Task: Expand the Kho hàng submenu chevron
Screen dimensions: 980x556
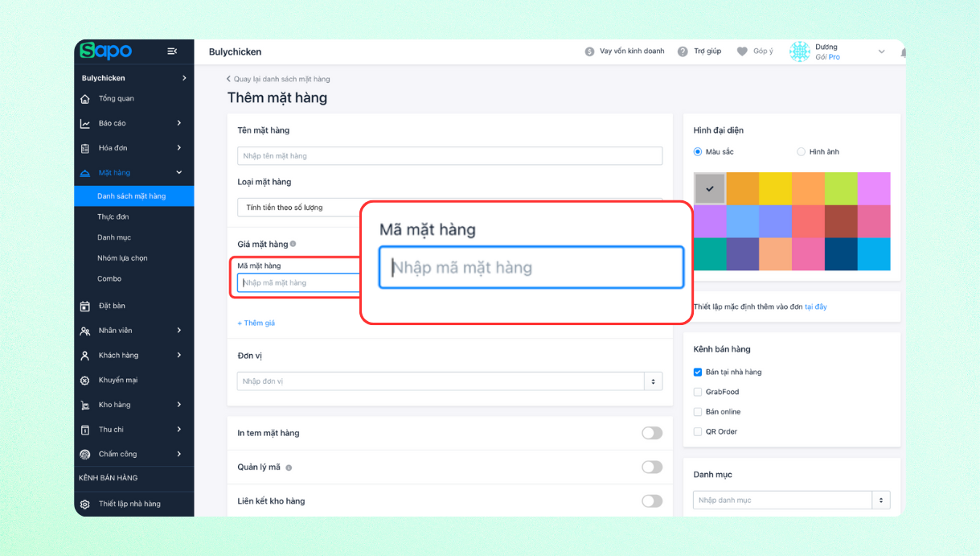Action: 179,405
